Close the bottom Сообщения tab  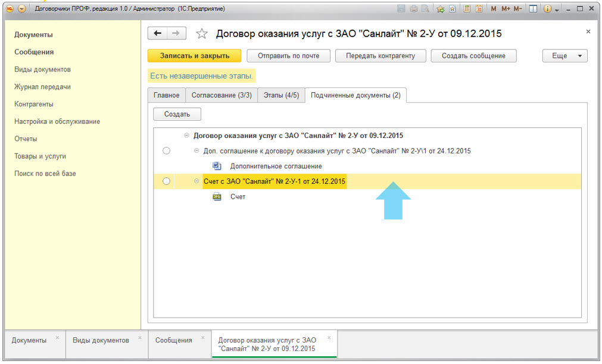[x=203, y=338]
